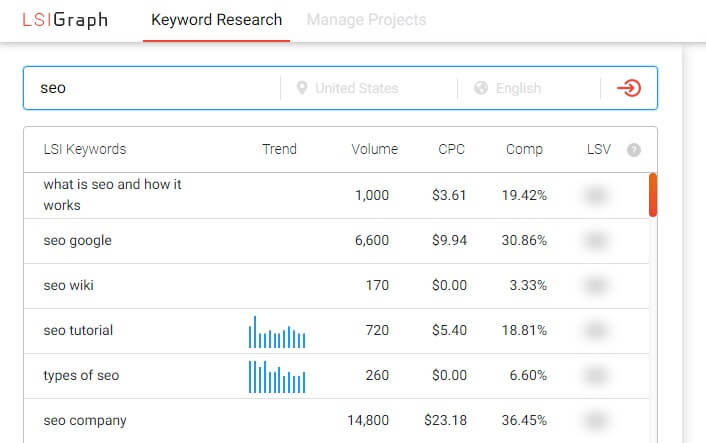Click the red search submit arrow icon
Viewport: 706px width, 443px height.
pyautogui.click(x=629, y=88)
